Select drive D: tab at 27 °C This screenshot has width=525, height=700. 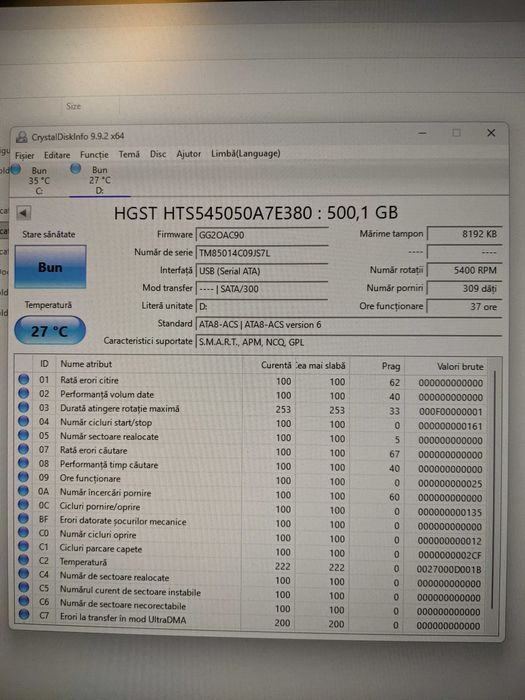click(x=99, y=180)
